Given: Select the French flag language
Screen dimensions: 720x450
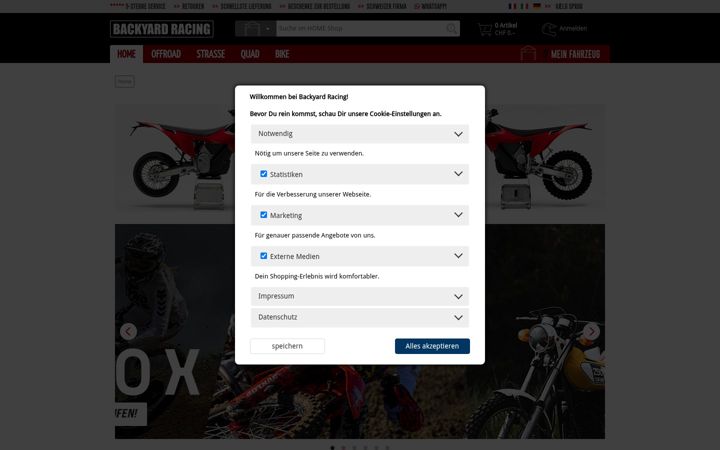Looking at the screenshot, I should pyautogui.click(x=512, y=6).
